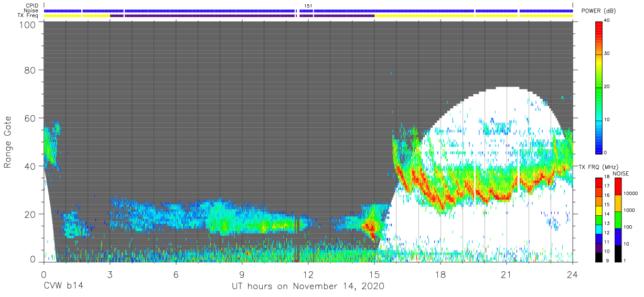Click the 80 tick on Range Gate axis

[30, 70]
